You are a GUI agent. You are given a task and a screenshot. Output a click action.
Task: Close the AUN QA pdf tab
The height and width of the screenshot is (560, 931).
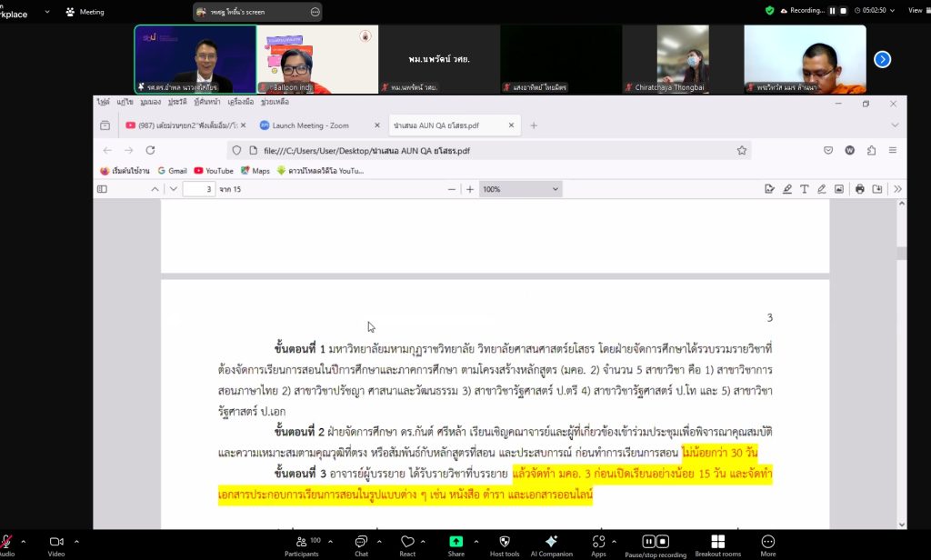coord(511,125)
